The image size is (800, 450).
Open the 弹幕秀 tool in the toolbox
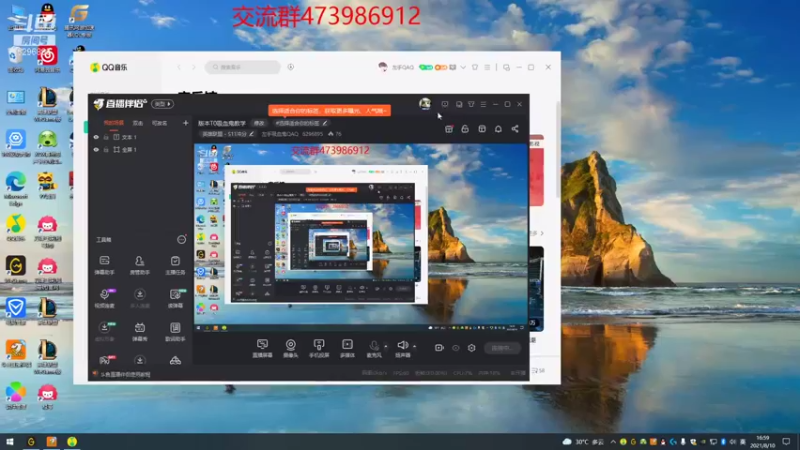[139, 332]
